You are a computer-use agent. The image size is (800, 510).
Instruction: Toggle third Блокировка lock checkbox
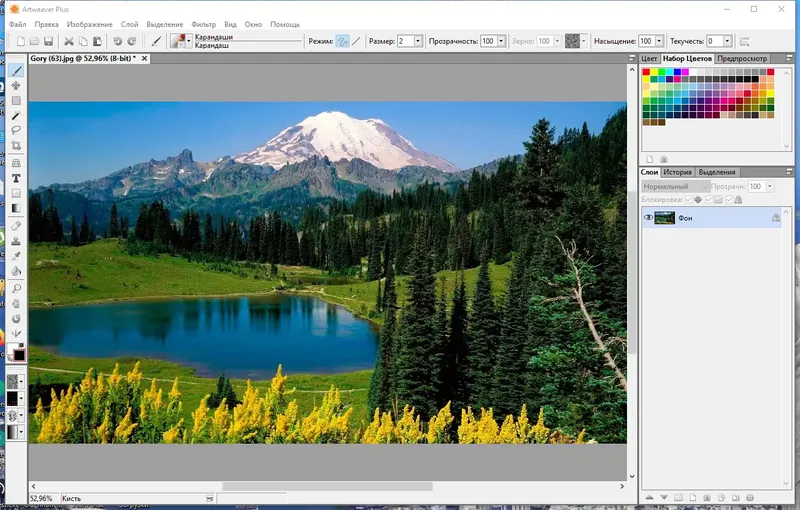pos(729,199)
